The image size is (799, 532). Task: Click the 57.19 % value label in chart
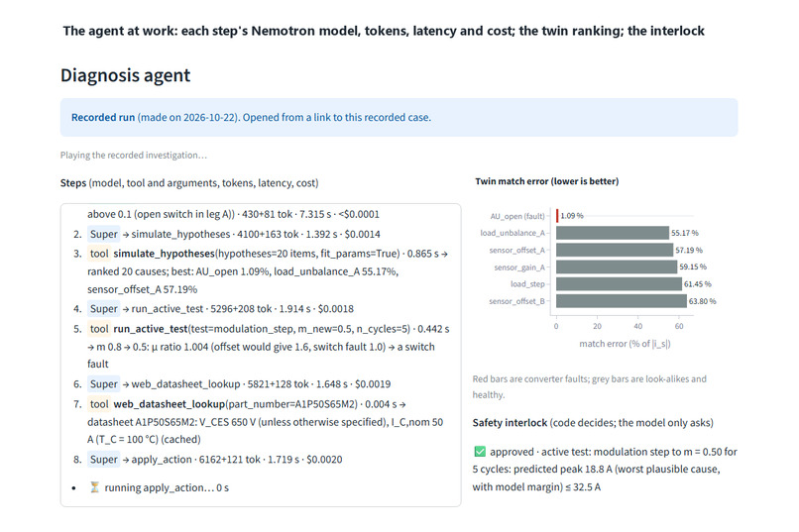689,250
